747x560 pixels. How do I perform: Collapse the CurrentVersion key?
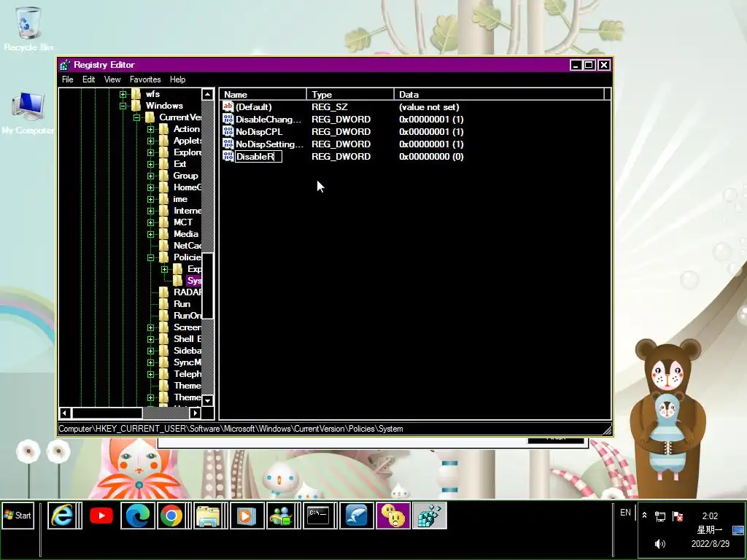136,117
